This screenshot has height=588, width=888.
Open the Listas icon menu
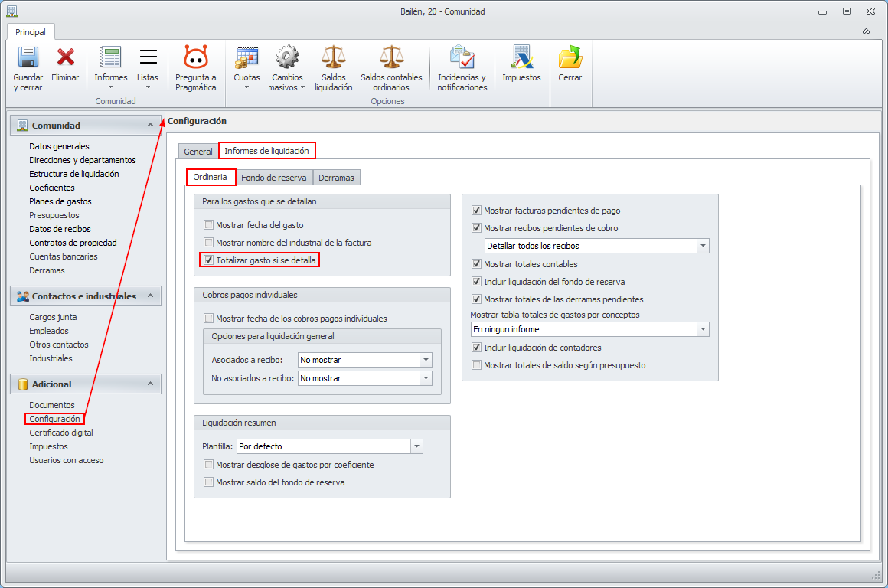point(148,57)
